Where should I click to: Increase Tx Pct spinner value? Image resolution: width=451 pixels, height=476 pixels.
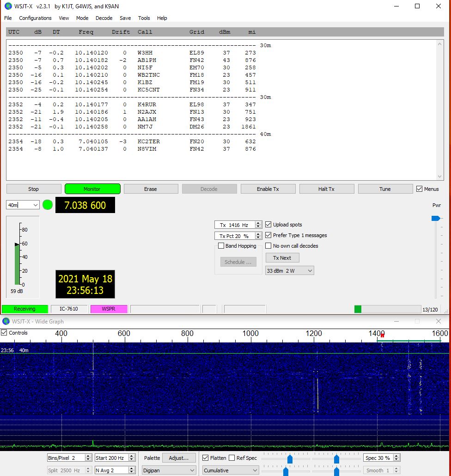click(258, 234)
